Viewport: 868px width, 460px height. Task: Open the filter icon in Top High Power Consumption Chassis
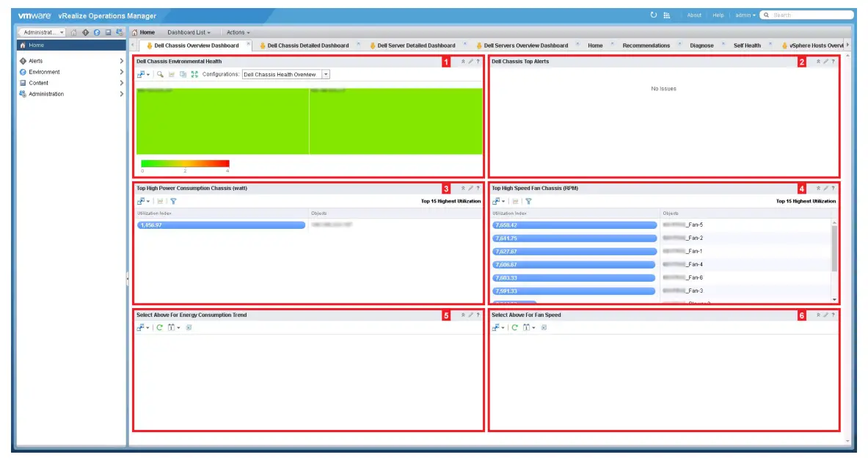point(172,201)
